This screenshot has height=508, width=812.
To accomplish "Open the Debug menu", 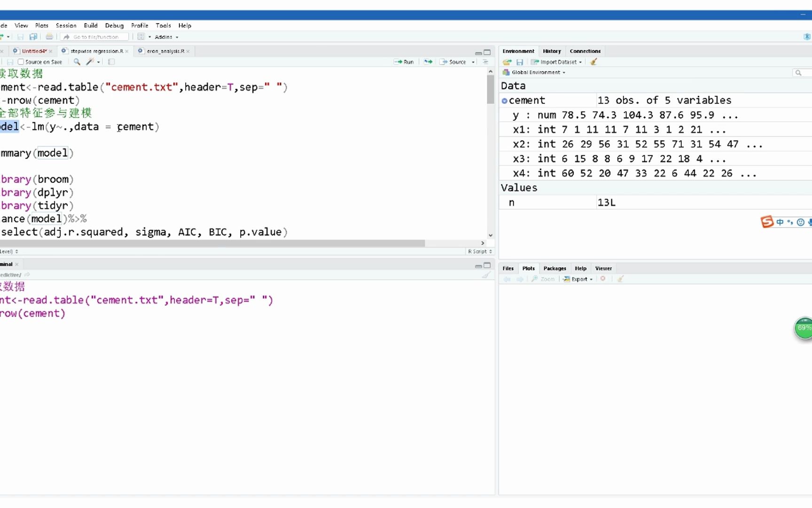I will pos(114,25).
